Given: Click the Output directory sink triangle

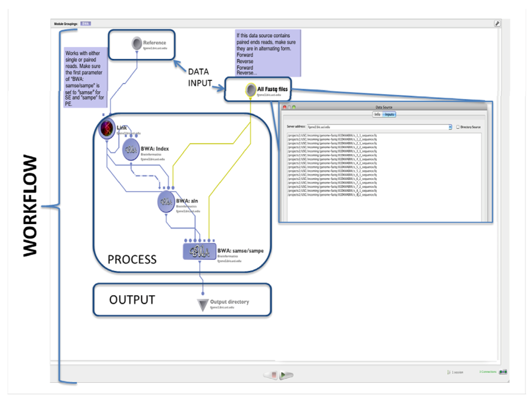Looking at the screenshot, I should (203, 305).
